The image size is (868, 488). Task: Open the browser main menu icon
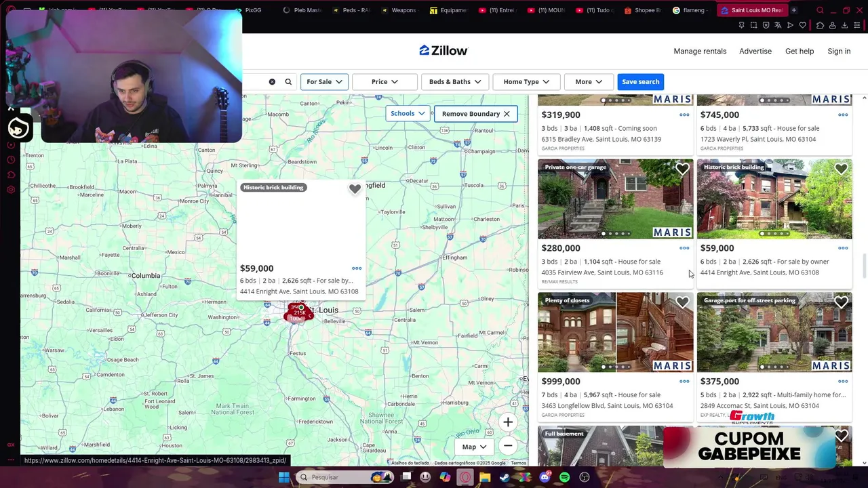tap(859, 26)
